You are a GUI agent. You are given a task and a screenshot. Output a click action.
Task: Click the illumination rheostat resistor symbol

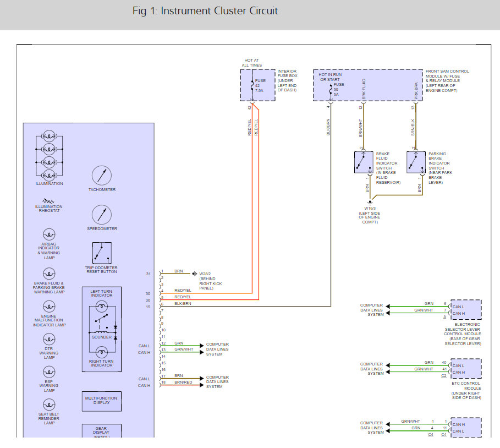coord(49,200)
